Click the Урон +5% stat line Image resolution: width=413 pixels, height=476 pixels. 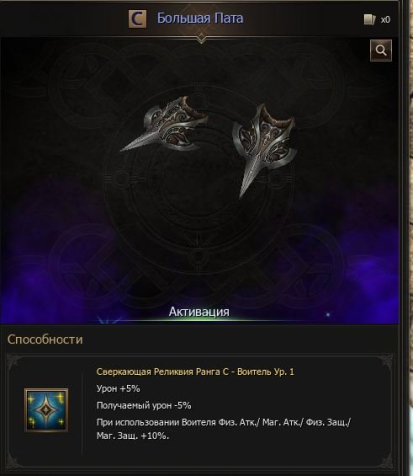click(118, 389)
